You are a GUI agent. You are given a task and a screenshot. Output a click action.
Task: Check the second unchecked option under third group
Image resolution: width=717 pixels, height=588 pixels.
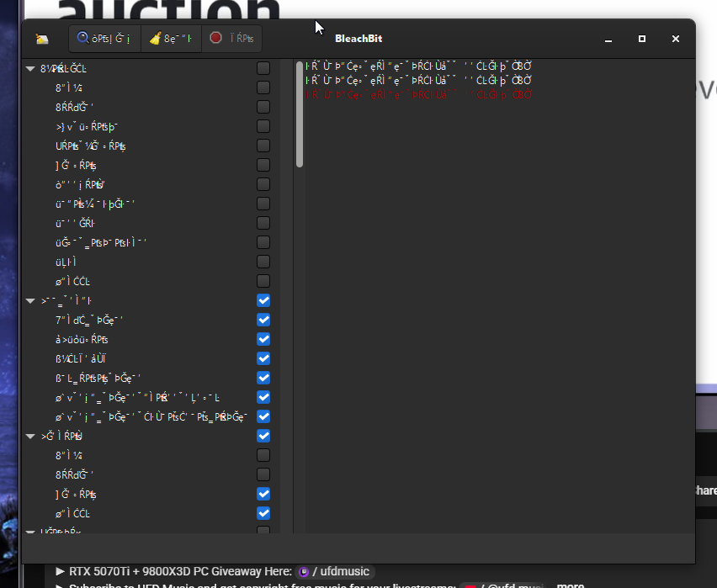point(263,474)
